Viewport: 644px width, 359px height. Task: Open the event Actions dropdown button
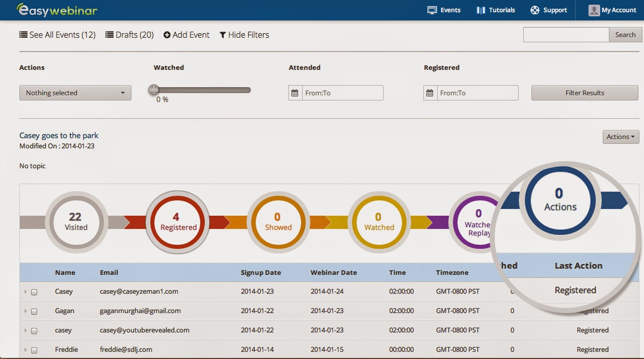click(621, 137)
